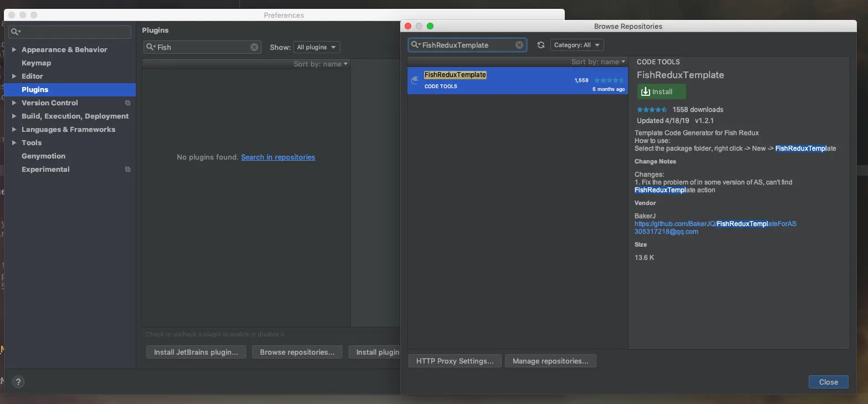Screen dimensions: 868x404
Task: Click the Browse repositories button
Action: coord(297,352)
